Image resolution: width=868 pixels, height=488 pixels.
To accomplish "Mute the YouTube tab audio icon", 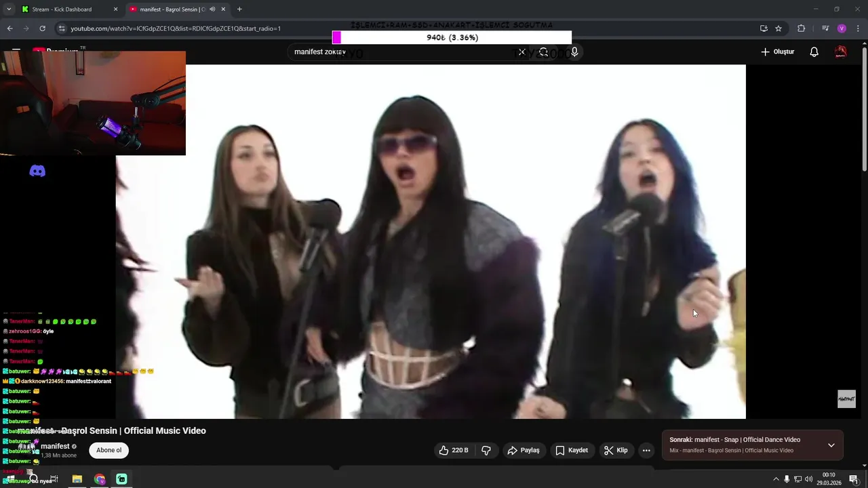I will [212, 9].
